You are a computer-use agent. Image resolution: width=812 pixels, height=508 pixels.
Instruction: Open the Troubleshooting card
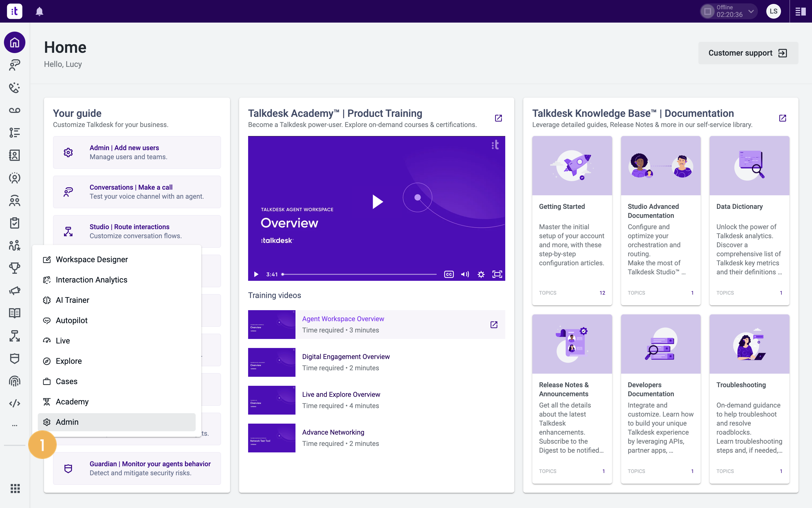[749, 399]
